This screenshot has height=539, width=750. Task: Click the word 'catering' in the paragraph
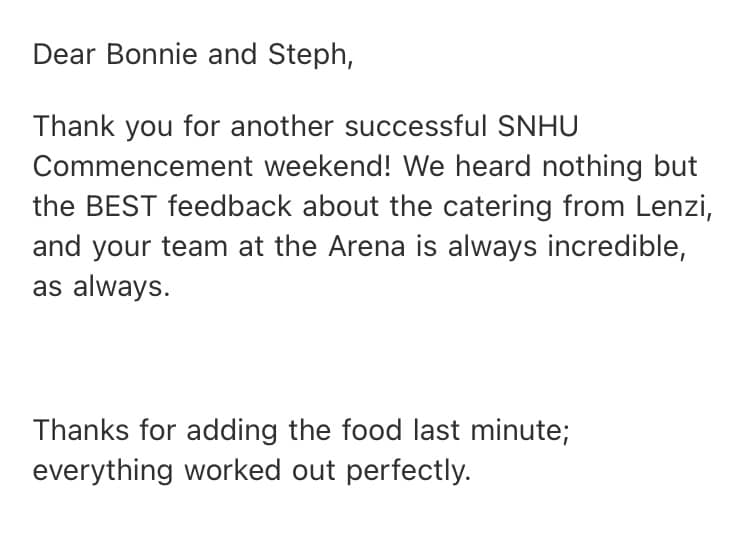coord(497,209)
